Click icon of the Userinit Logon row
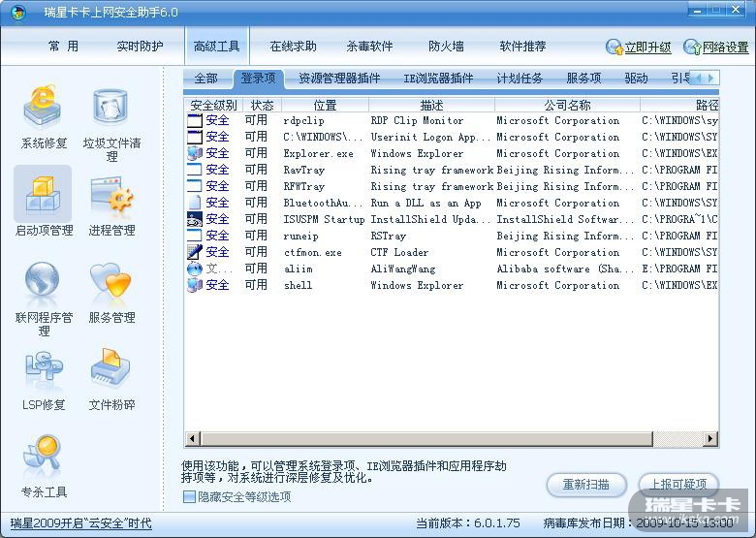The image size is (756, 538). coord(194,137)
